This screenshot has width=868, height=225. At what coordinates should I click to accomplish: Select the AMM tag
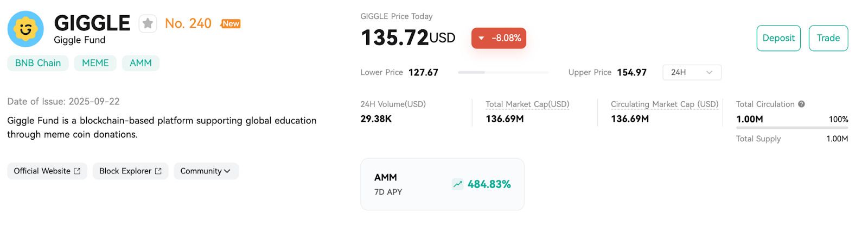pyautogui.click(x=141, y=63)
